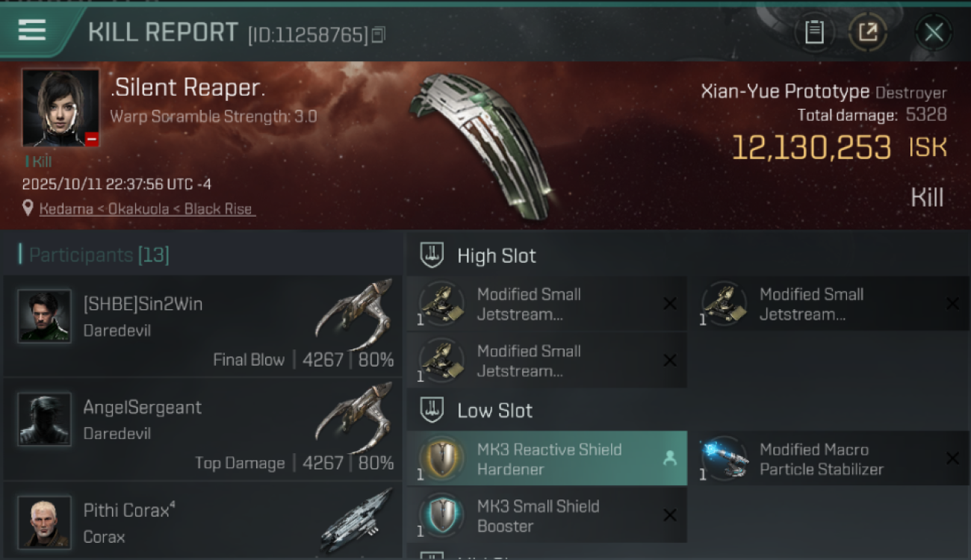Expand the Participants [13] header

99,255
